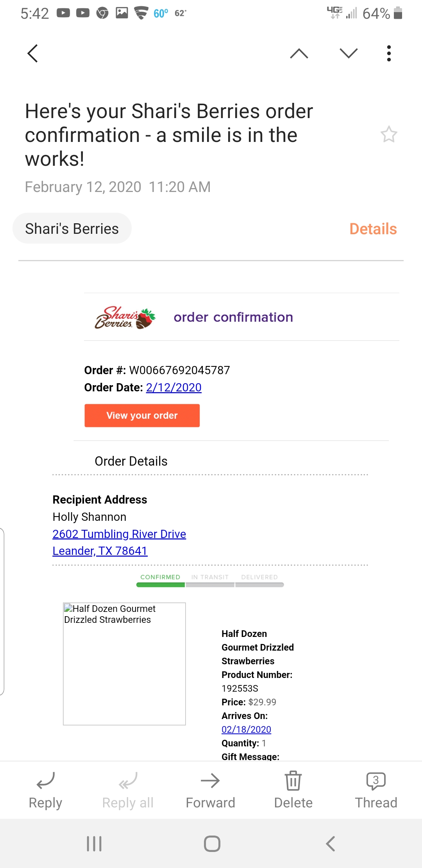
Task: Select the Shari's Berries sender chip
Action: pos(72,228)
